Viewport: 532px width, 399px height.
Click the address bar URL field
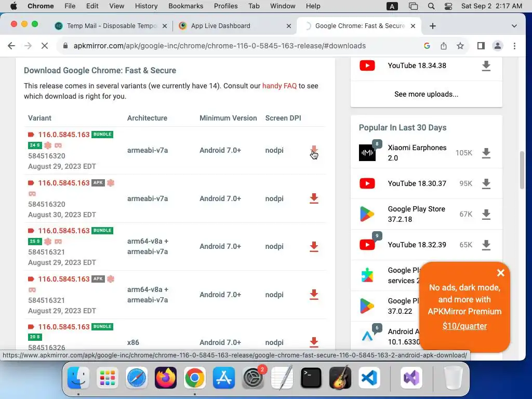click(x=220, y=46)
